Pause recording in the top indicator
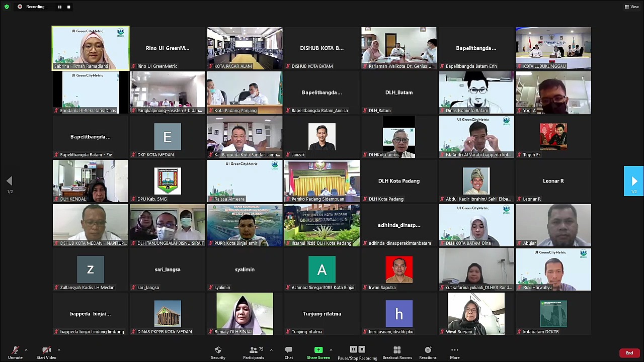Image resolution: width=644 pixels, height=362 pixels. (x=59, y=7)
